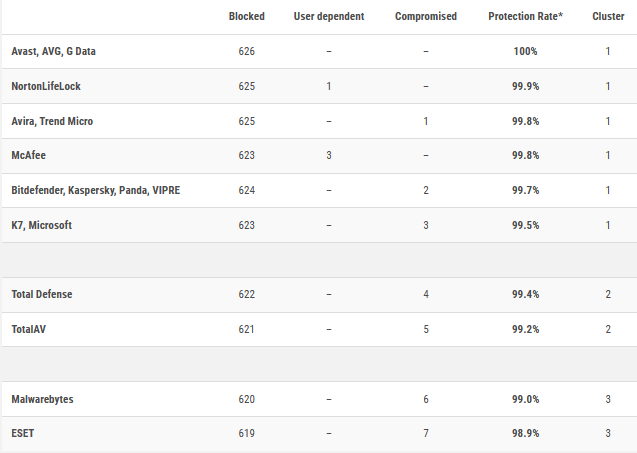Click the User dependent column header
This screenshot has height=453, width=637.
tap(329, 17)
